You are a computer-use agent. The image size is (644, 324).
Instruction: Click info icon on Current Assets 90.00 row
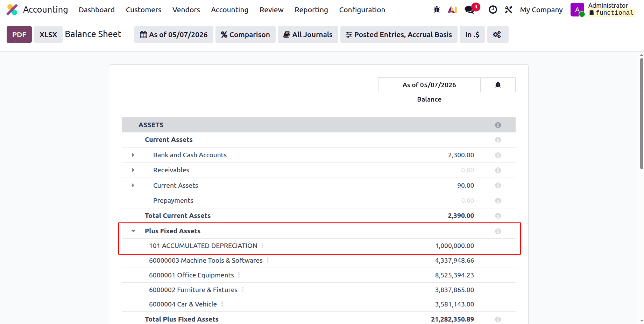[498, 185]
